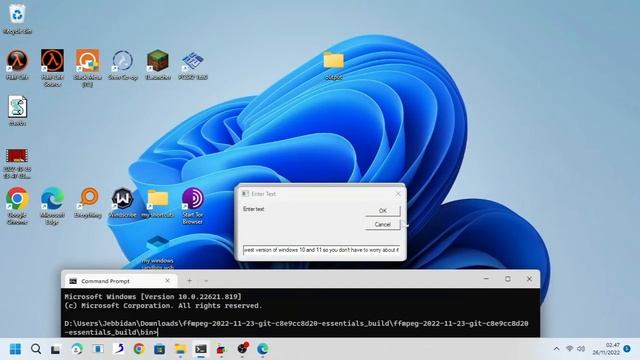Open the Black Mesa desktop shortcut
Screen dimensions: 640x360
pyautogui.click(x=87, y=67)
